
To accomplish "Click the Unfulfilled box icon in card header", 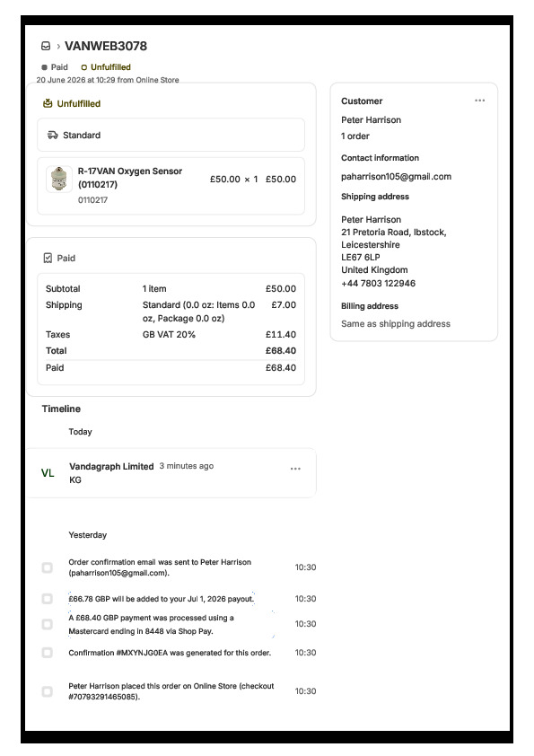I will (x=48, y=103).
